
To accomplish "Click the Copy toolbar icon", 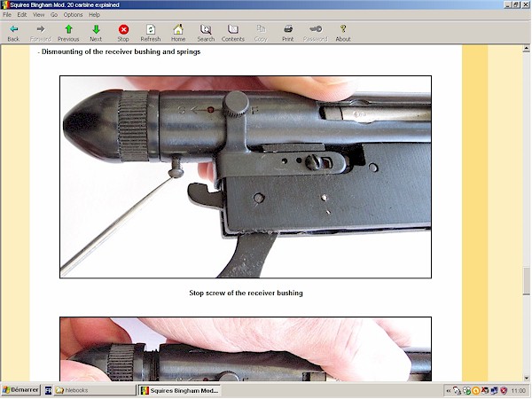I will coord(261,29).
